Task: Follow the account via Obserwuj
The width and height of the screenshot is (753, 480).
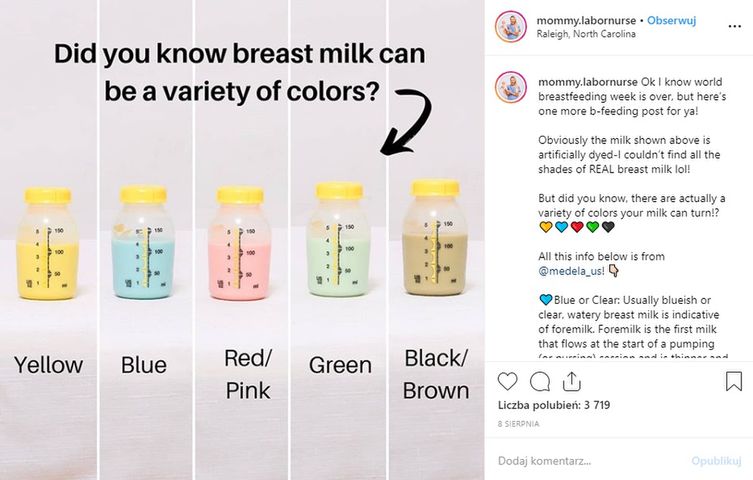Action: click(671, 21)
